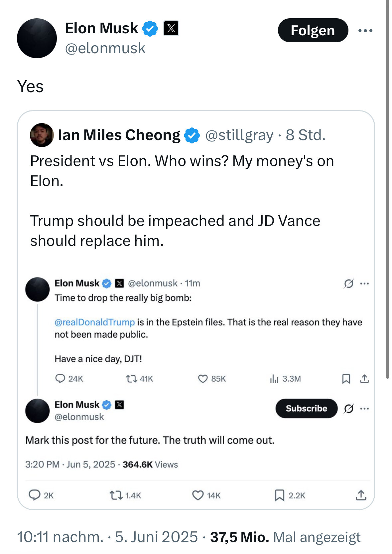The width and height of the screenshot is (392, 554).
Task: Click the views chart icon showing 3.3M
Action: click(274, 379)
